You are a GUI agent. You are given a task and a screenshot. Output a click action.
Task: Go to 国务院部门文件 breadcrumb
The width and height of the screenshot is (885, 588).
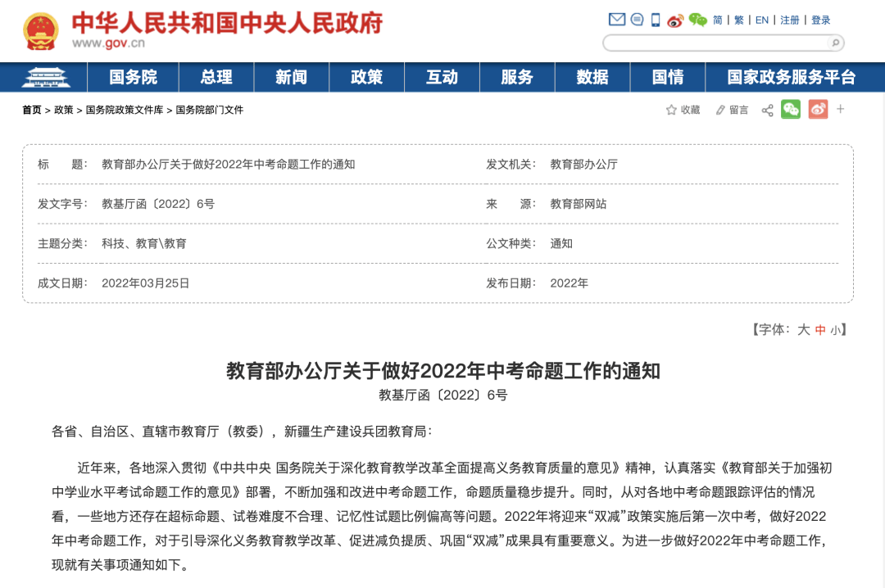(x=210, y=110)
